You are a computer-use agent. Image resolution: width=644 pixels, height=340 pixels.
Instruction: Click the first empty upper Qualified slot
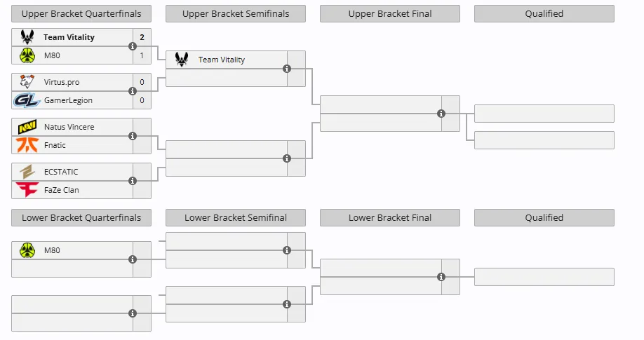pos(544,114)
